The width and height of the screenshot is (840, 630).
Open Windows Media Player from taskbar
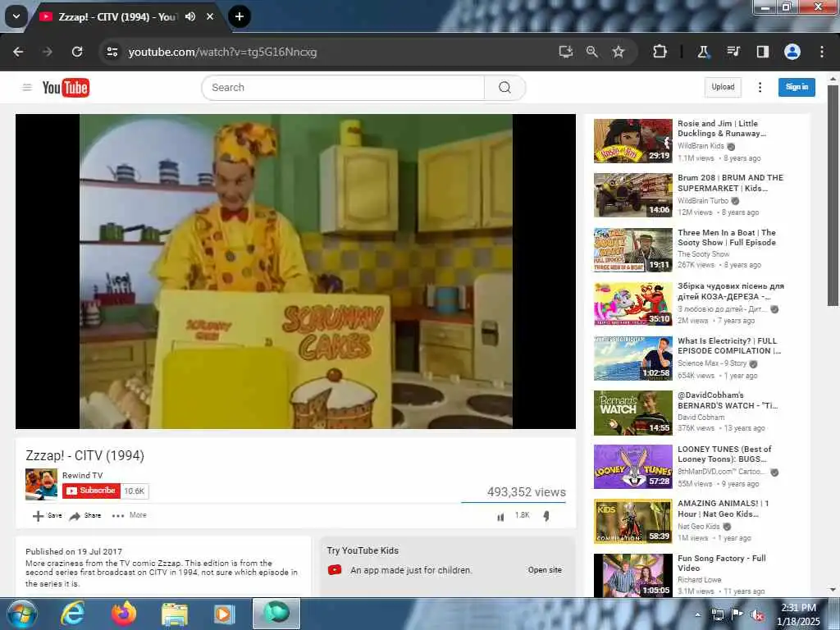tap(225, 614)
